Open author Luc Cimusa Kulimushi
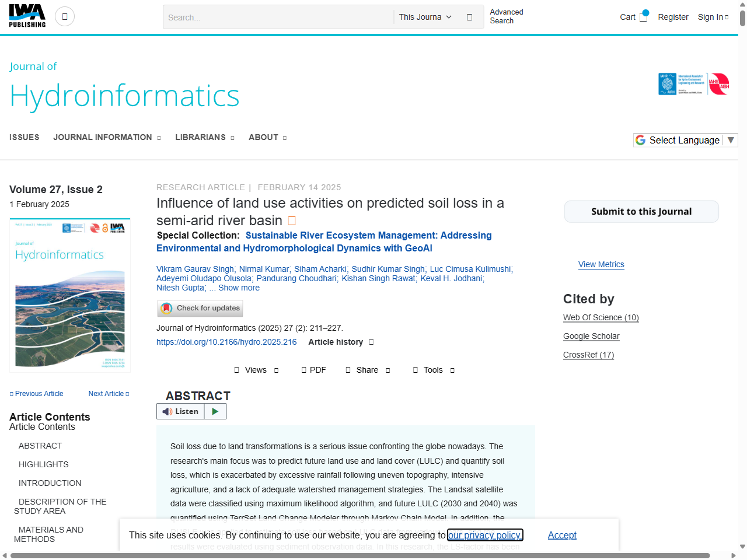 [x=470, y=269]
